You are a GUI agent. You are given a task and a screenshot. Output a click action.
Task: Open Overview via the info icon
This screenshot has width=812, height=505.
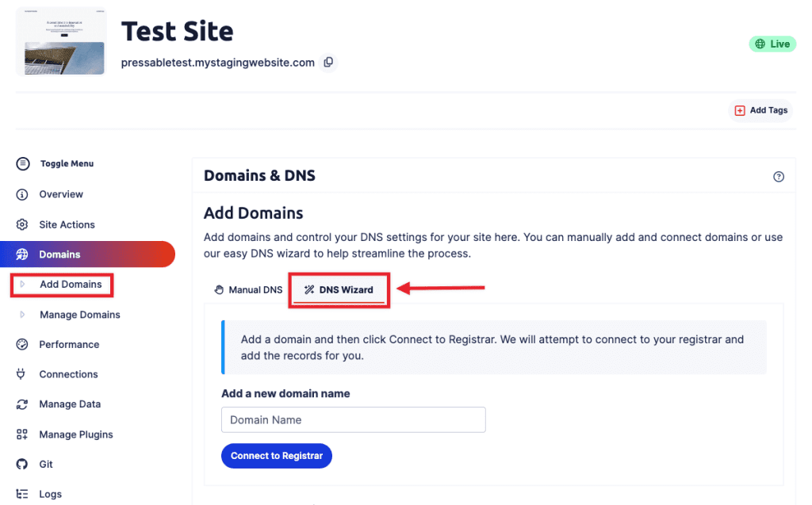tap(22, 194)
